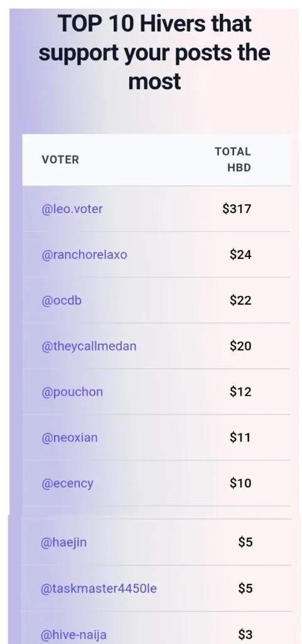This screenshot has height=644, width=302.
Task: Open the @pouchon profile link
Action: 72,393
